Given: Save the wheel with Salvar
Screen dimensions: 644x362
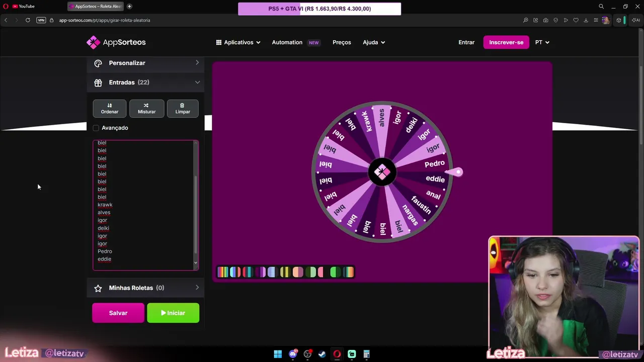Looking at the screenshot, I should (118, 313).
